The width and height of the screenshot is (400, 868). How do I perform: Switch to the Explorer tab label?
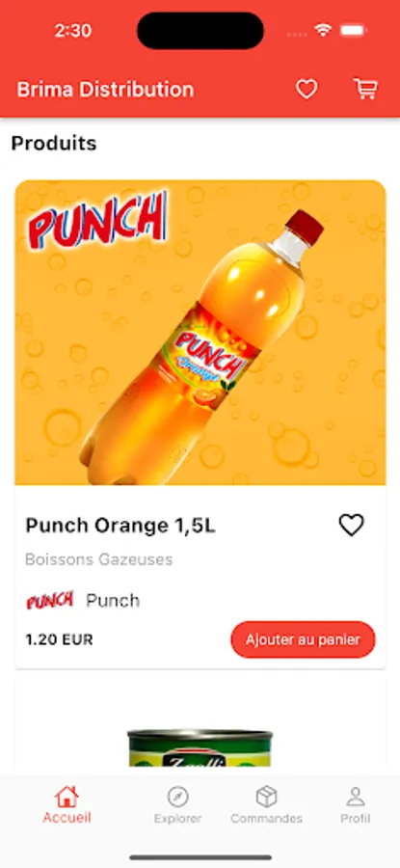tap(177, 819)
